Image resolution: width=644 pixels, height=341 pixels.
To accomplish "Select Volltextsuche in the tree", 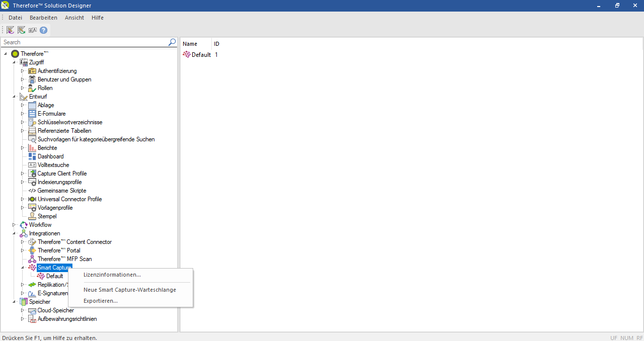I will (x=53, y=165).
